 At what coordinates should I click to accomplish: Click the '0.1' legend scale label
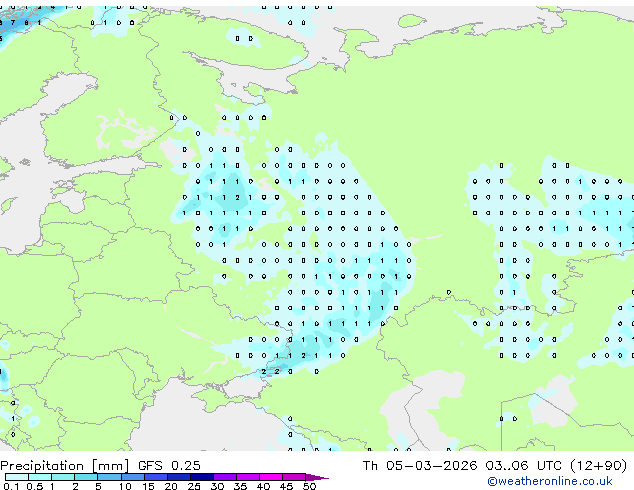pos(11,486)
